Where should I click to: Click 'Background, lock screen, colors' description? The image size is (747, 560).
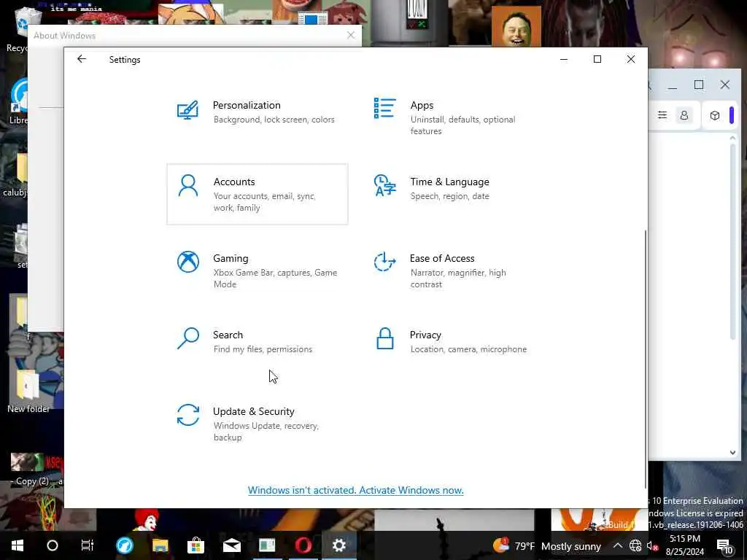(274, 120)
